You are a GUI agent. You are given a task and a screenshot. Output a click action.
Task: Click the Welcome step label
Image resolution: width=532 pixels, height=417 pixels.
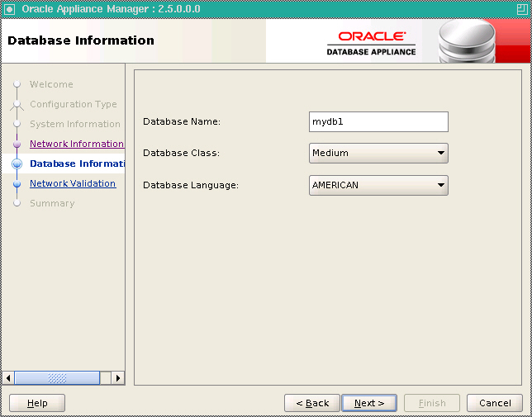[x=51, y=84]
